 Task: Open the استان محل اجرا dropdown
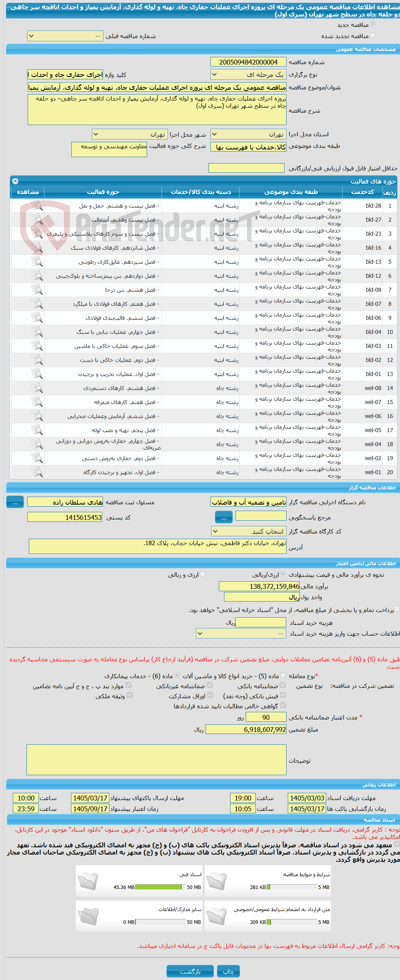click(248, 134)
